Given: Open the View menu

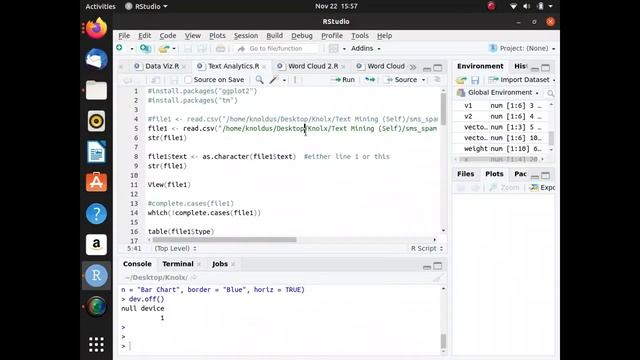Looking at the screenshot, I should coord(193,36).
